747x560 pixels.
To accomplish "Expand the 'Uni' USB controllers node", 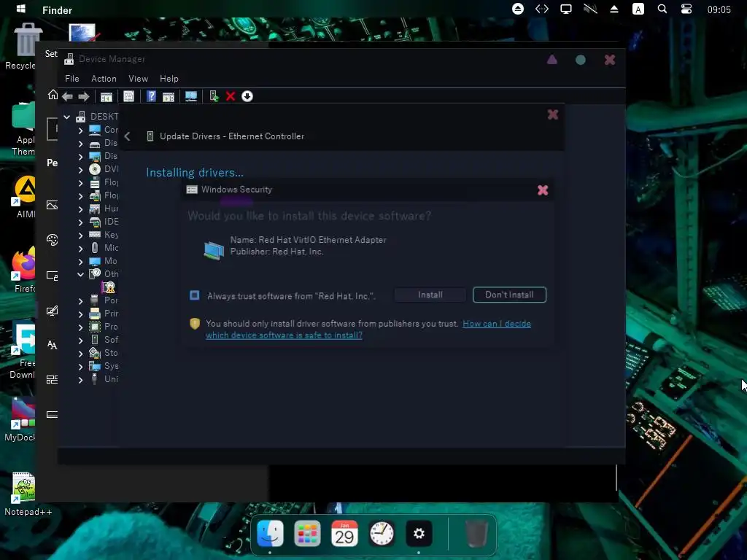I will (x=80, y=380).
